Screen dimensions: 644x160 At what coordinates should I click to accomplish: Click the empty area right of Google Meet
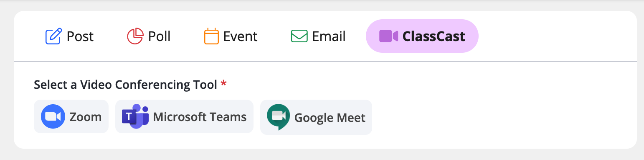(x=501, y=117)
